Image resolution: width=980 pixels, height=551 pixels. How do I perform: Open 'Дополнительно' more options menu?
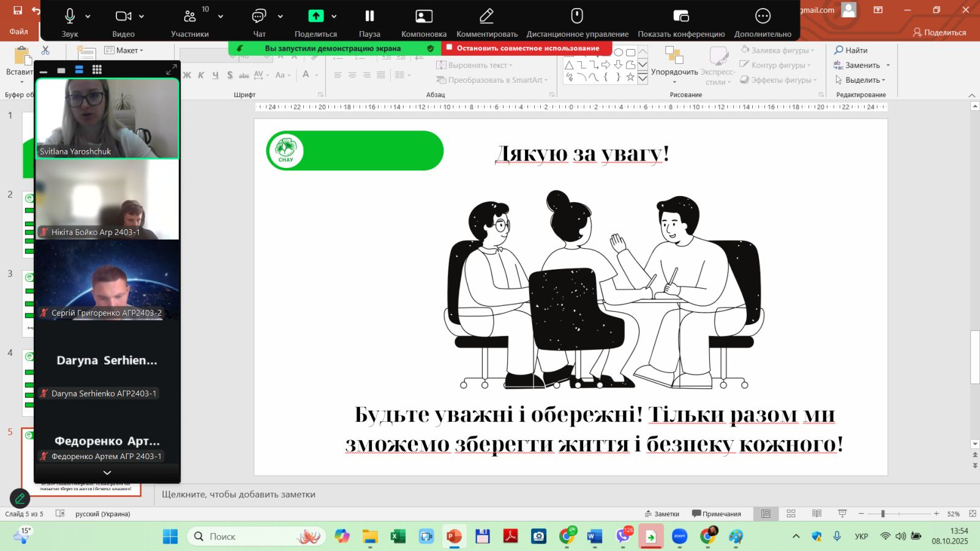coord(763,17)
